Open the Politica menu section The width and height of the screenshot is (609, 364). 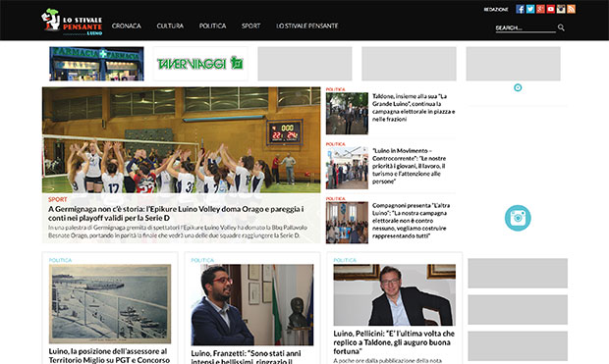coord(212,26)
